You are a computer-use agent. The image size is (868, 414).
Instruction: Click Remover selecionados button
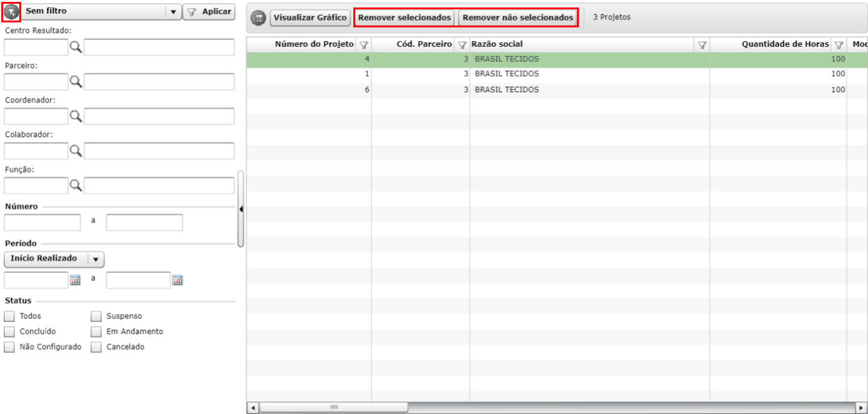click(404, 18)
